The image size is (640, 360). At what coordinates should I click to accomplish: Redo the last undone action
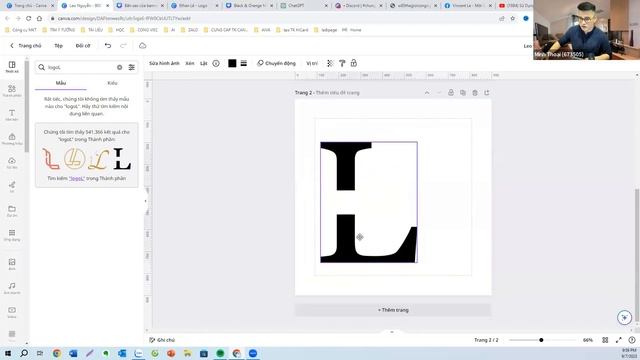coord(123,46)
